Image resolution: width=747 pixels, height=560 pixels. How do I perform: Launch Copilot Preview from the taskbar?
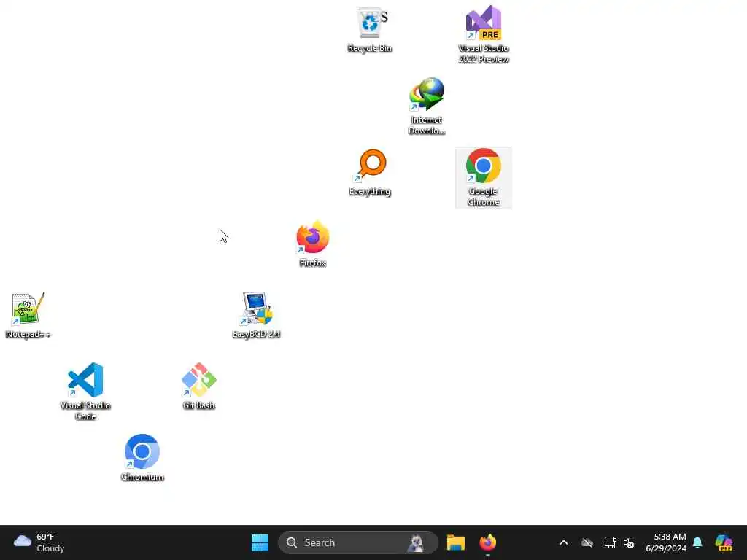(724, 542)
